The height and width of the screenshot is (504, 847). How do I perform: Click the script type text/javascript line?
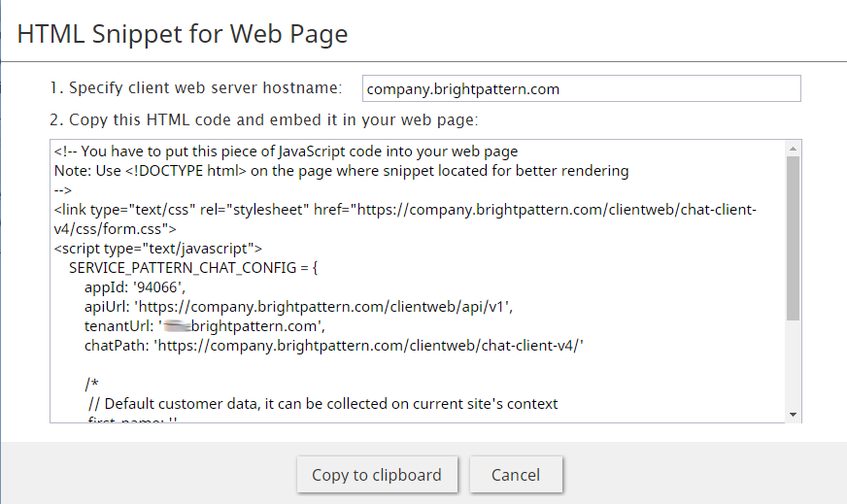158,249
